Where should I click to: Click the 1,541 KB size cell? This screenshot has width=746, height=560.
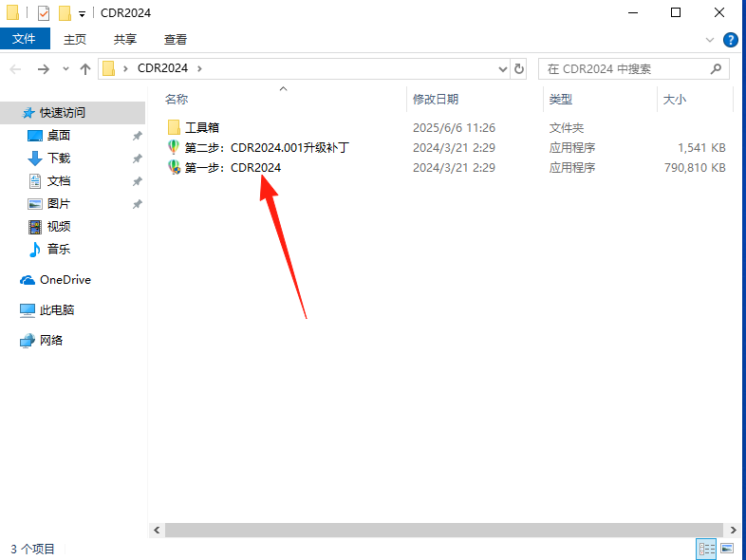(701, 147)
